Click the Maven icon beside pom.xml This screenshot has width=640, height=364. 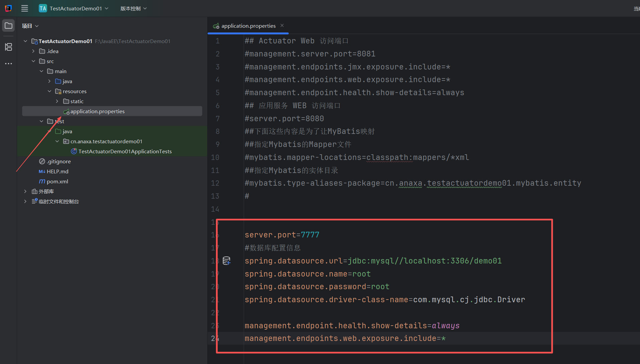pyautogui.click(x=42, y=181)
